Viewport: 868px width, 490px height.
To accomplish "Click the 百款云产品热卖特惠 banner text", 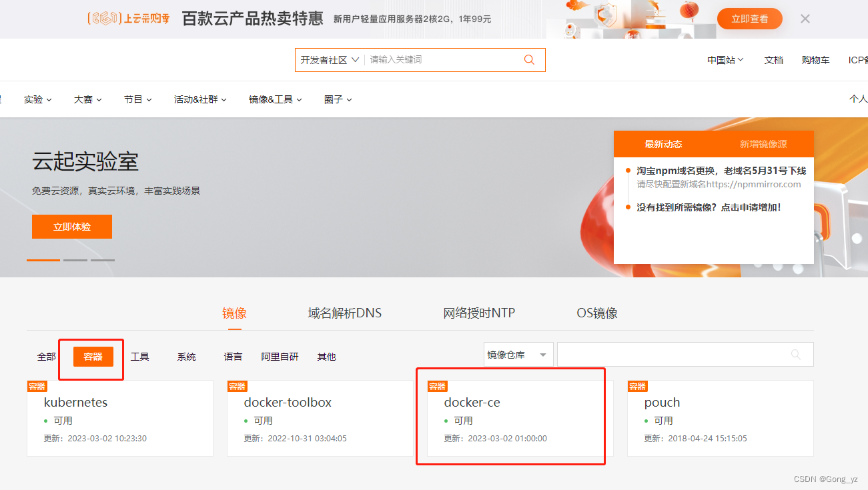I will pos(253,19).
